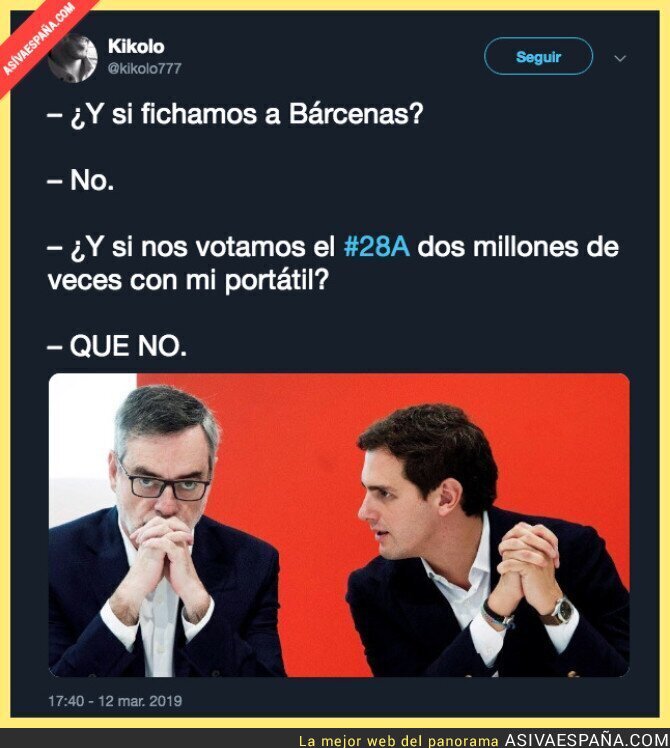Viewport: 670px width, 748px height.
Task: Click the Seguir follow button
Action: coord(538,56)
